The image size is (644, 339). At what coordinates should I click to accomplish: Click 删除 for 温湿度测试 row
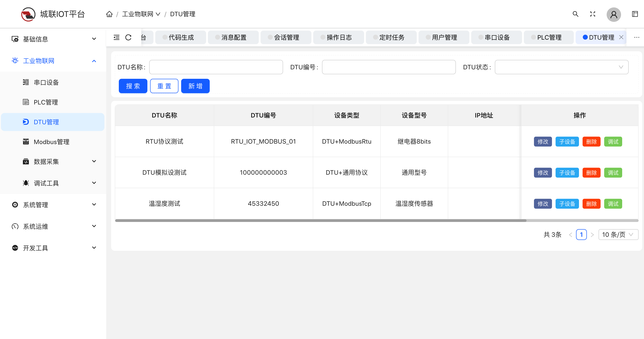coord(591,204)
